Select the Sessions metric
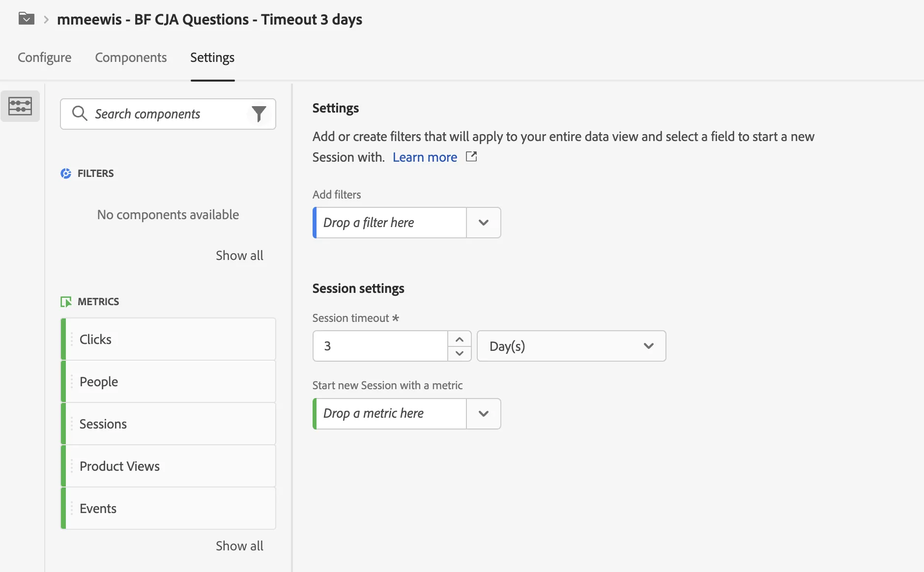 pos(168,424)
